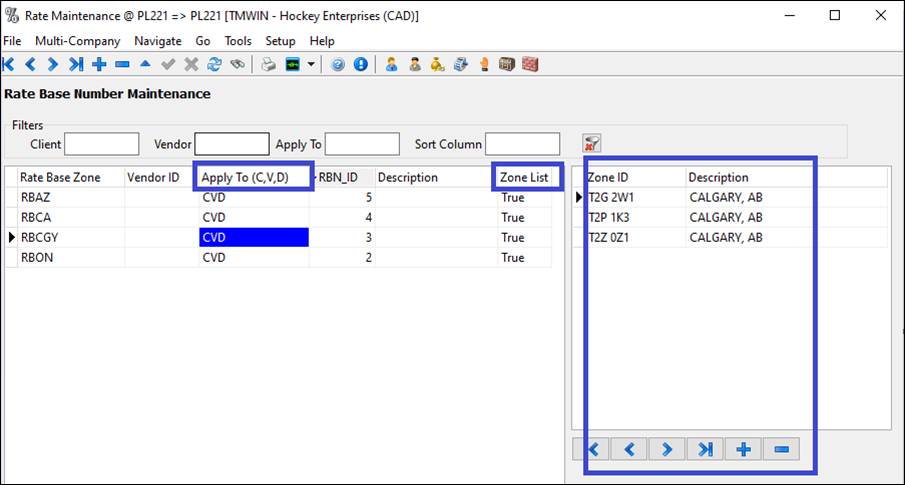Open the Setup menu
This screenshot has width=905, height=485.
click(280, 41)
